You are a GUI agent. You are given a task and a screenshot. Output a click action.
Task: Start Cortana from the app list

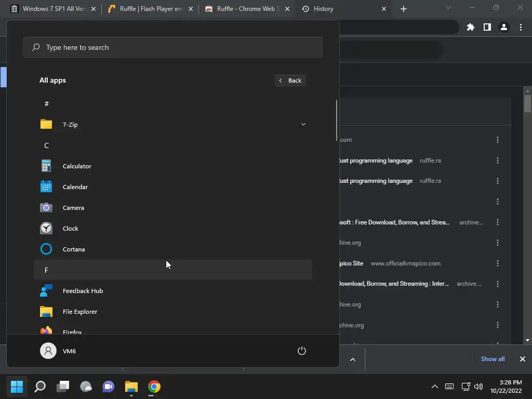tap(172, 249)
